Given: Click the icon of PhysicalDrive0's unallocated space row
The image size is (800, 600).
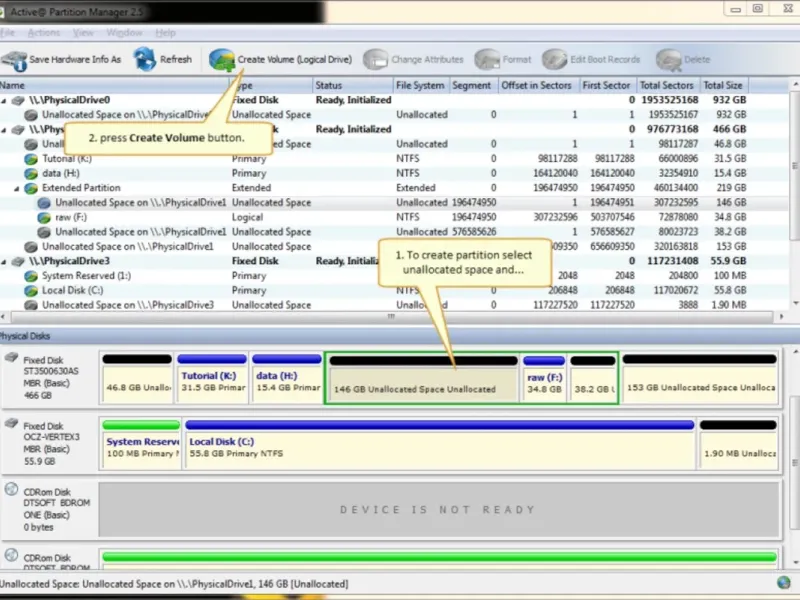Looking at the screenshot, I should click(x=31, y=115).
